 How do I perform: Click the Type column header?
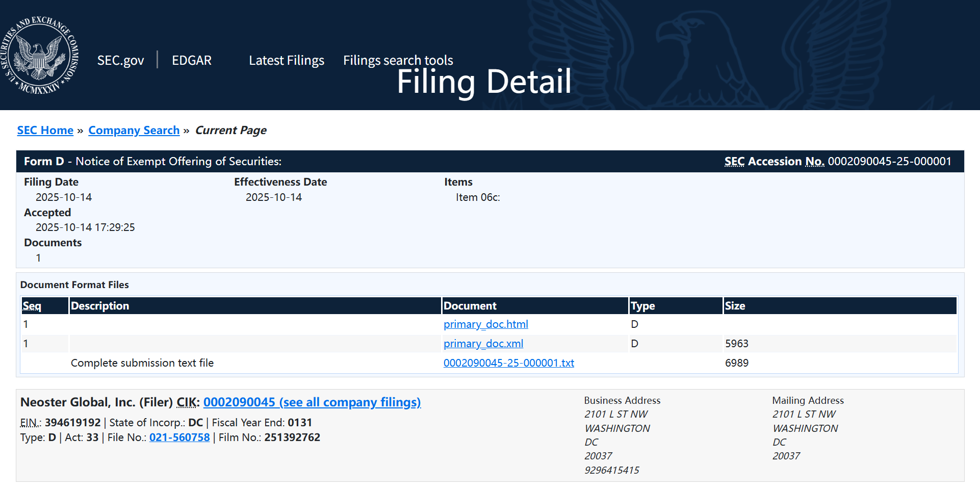click(x=643, y=306)
